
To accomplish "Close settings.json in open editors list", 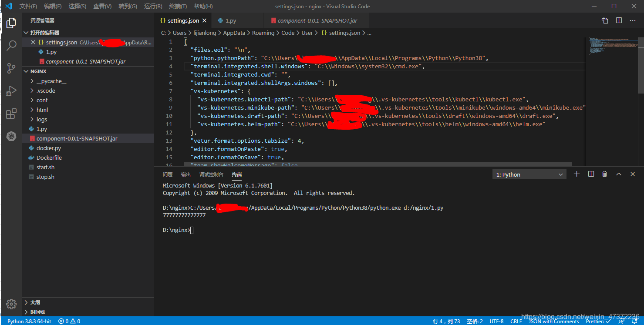I will [33, 42].
